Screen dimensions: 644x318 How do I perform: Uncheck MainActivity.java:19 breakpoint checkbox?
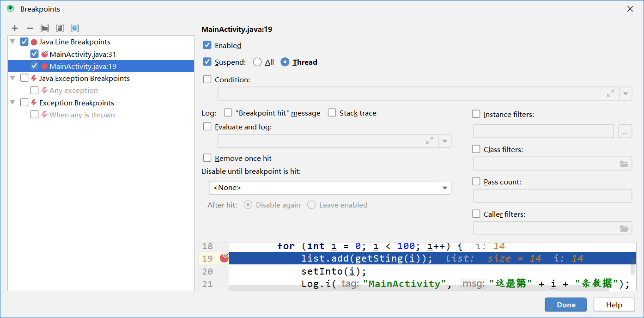35,66
